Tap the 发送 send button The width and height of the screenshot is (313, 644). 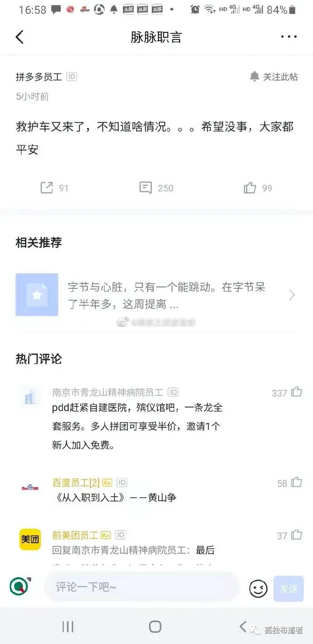pos(289,589)
